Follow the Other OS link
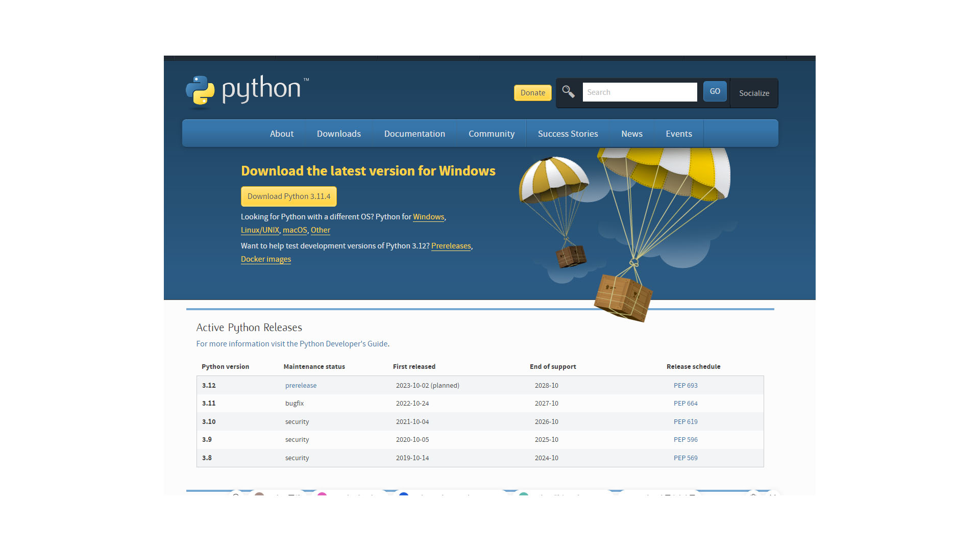The height and width of the screenshot is (551, 980). coord(321,230)
